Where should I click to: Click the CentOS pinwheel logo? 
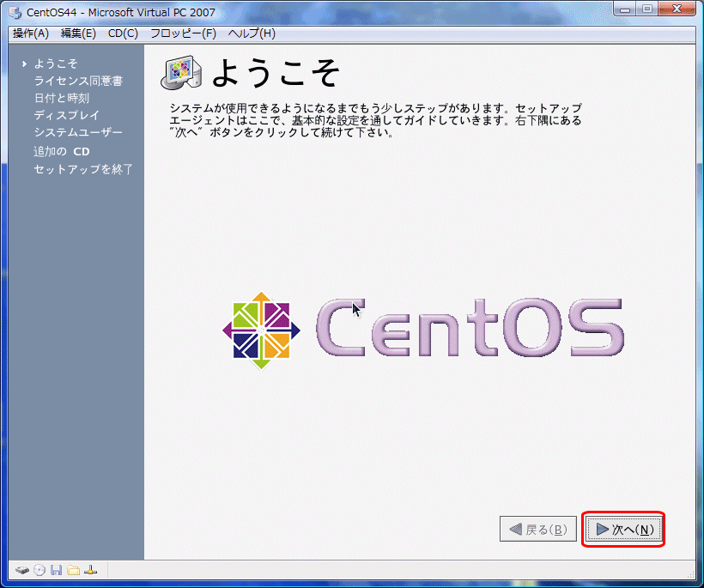261,330
